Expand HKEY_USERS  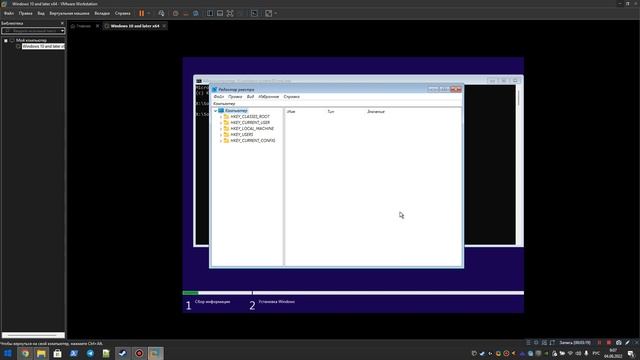click(221, 135)
